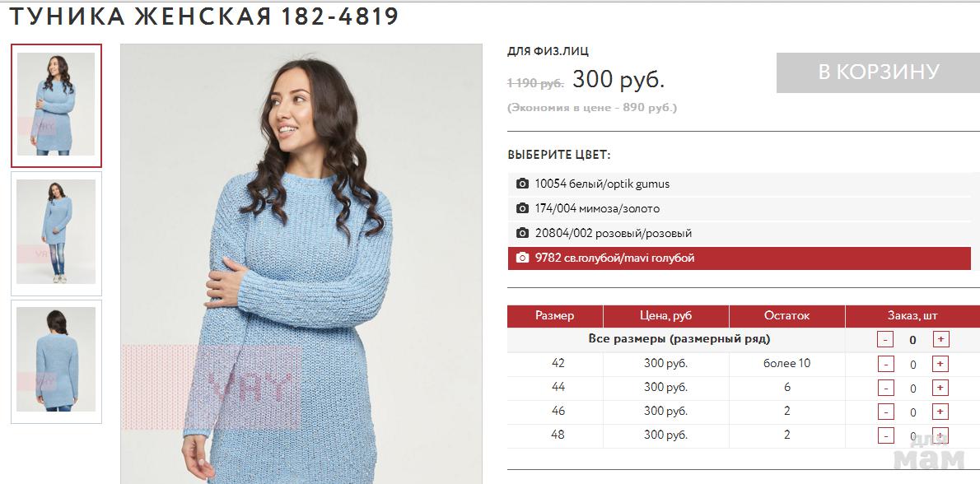Open first front-view thumbnail

[56, 105]
